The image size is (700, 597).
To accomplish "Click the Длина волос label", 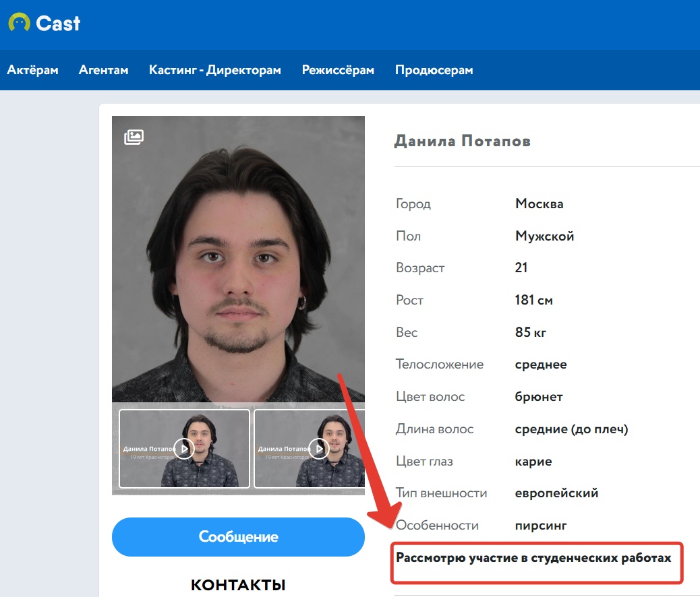I will tap(435, 429).
